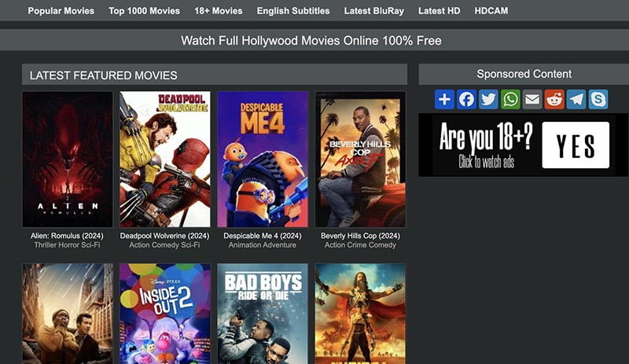Select the Deadpool Wolverine movie poster
629x364 pixels.
click(165, 159)
